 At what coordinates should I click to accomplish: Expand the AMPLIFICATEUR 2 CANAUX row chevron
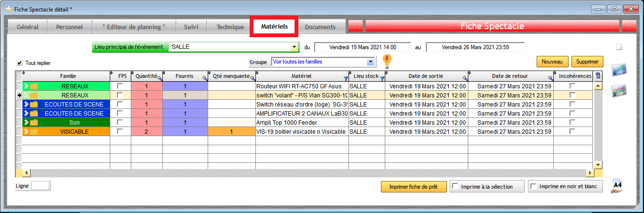click(26, 114)
